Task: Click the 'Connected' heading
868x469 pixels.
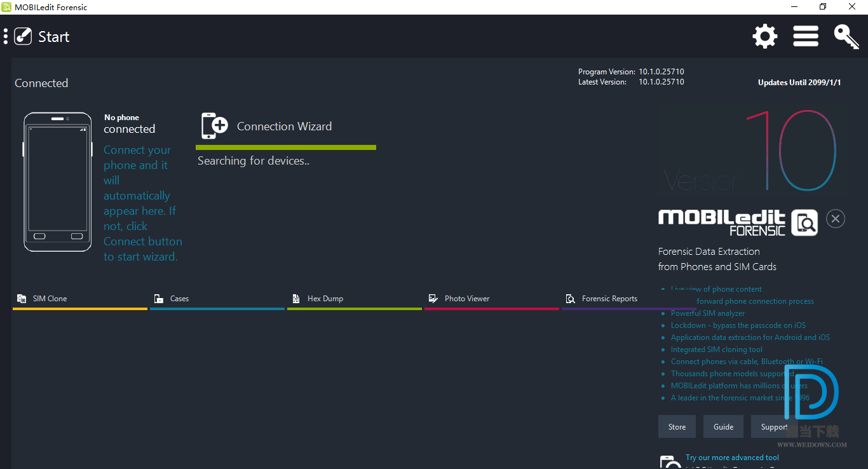Action: pyautogui.click(x=41, y=83)
